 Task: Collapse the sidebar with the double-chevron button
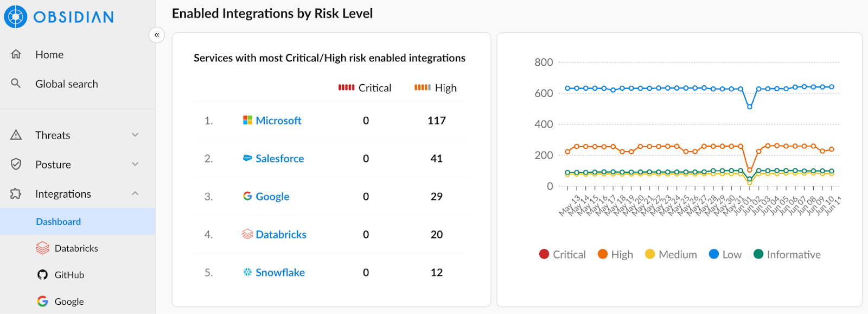tap(157, 35)
